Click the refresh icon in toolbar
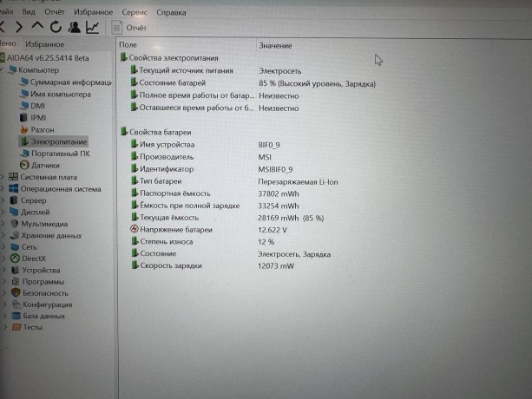 pos(56,27)
